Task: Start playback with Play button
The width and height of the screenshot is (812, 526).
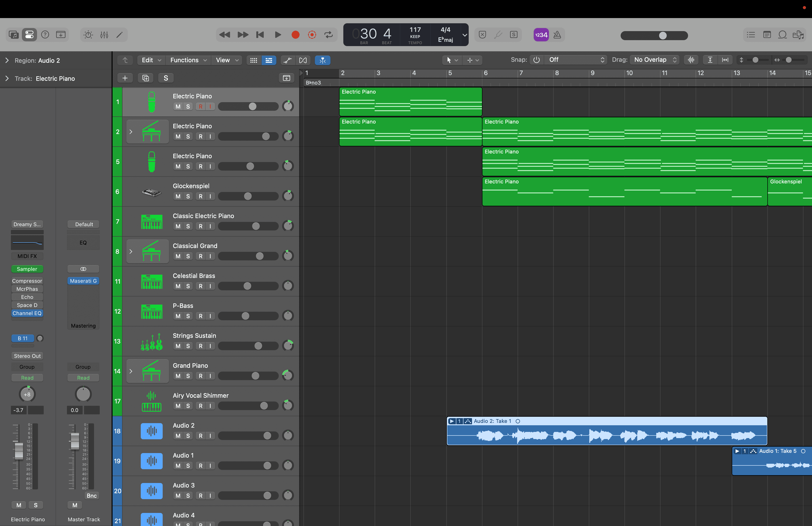Action: 278,34
